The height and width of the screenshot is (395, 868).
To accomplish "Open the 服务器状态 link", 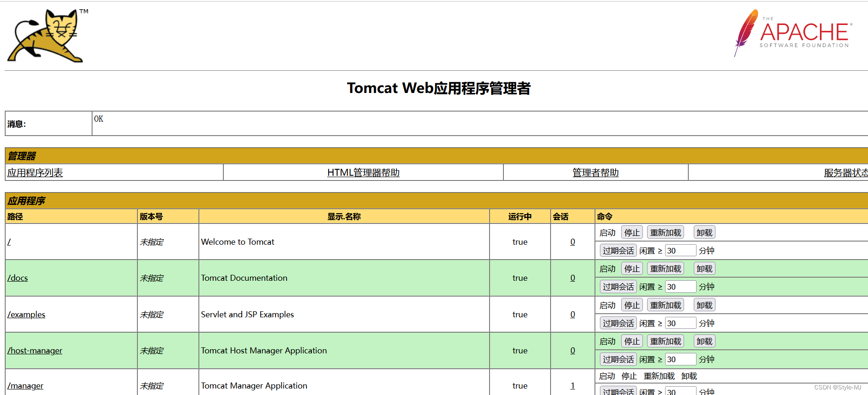I will (846, 173).
